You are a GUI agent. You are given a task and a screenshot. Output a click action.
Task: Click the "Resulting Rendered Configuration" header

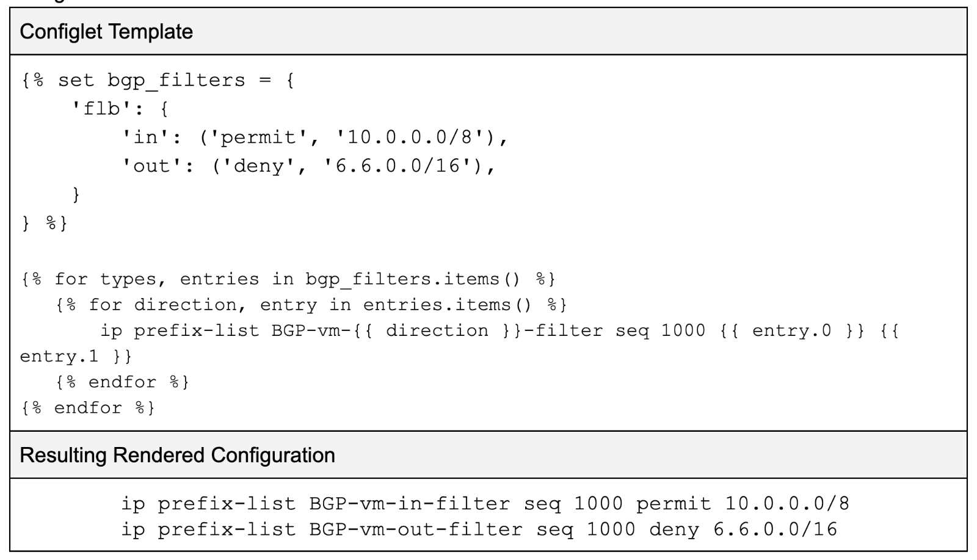point(177,455)
